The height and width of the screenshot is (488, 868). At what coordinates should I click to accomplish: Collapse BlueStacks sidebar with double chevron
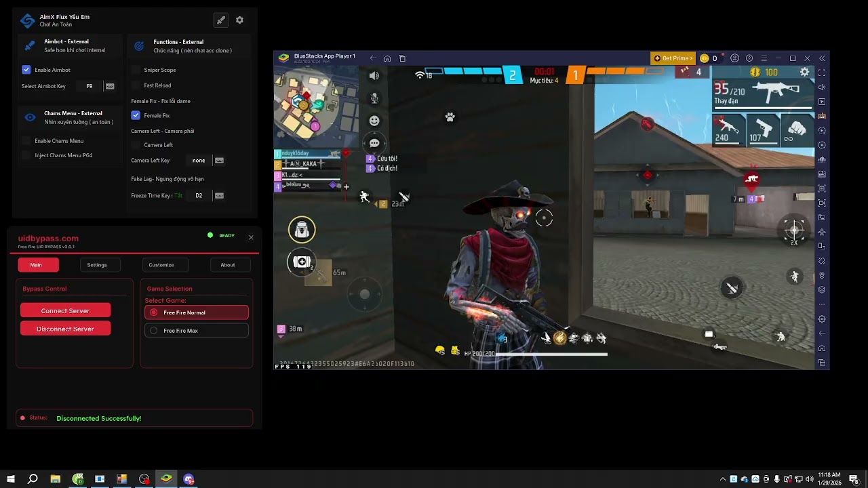[822, 58]
